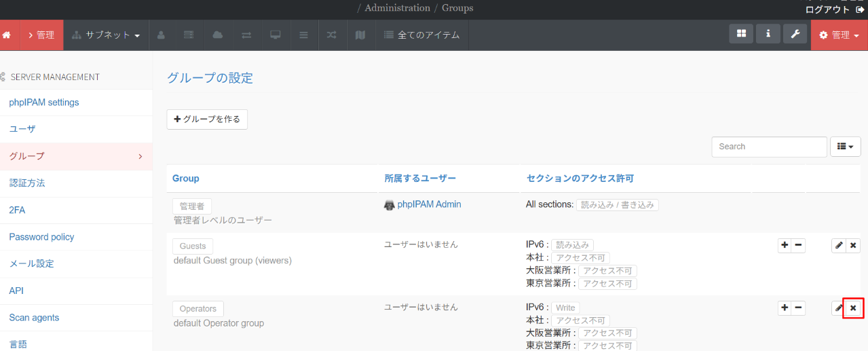The image size is (868, 351).
Task: Click the text default Guest group (viewers)
Action: pyautogui.click(x=233, y=260)
